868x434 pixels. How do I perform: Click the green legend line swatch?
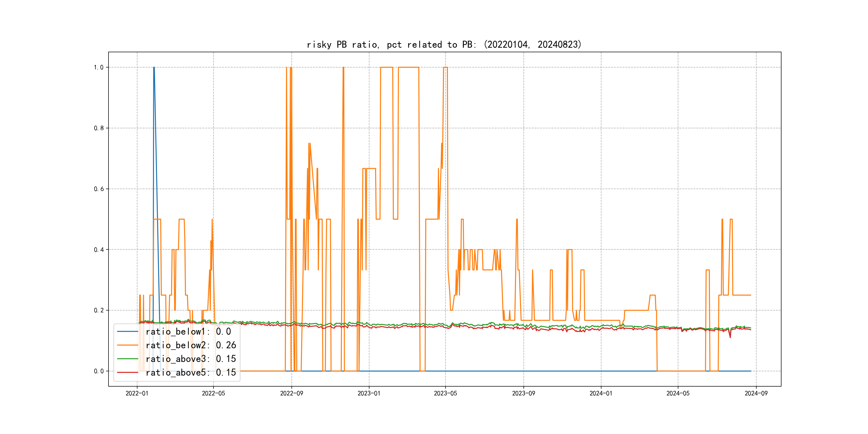point(127,359)
